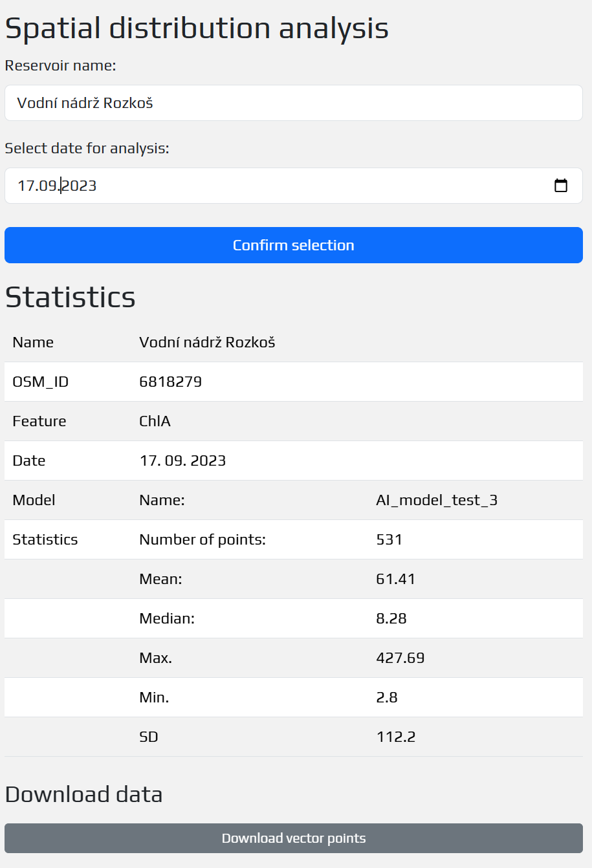Click the Min. value 2.8
The width and height of the screenshot is (592, 868).
[x=387, y=697]
